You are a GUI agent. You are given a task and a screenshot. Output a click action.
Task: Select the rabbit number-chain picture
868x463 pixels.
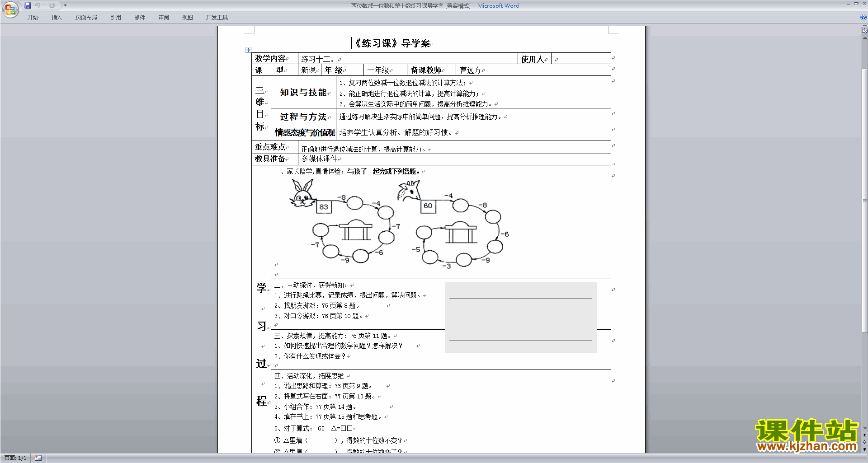coord(345,221)
